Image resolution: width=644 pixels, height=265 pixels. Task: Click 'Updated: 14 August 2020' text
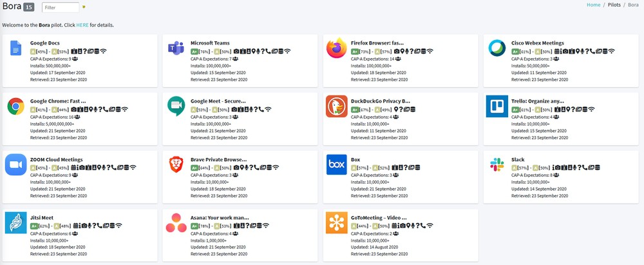(376, 248)
